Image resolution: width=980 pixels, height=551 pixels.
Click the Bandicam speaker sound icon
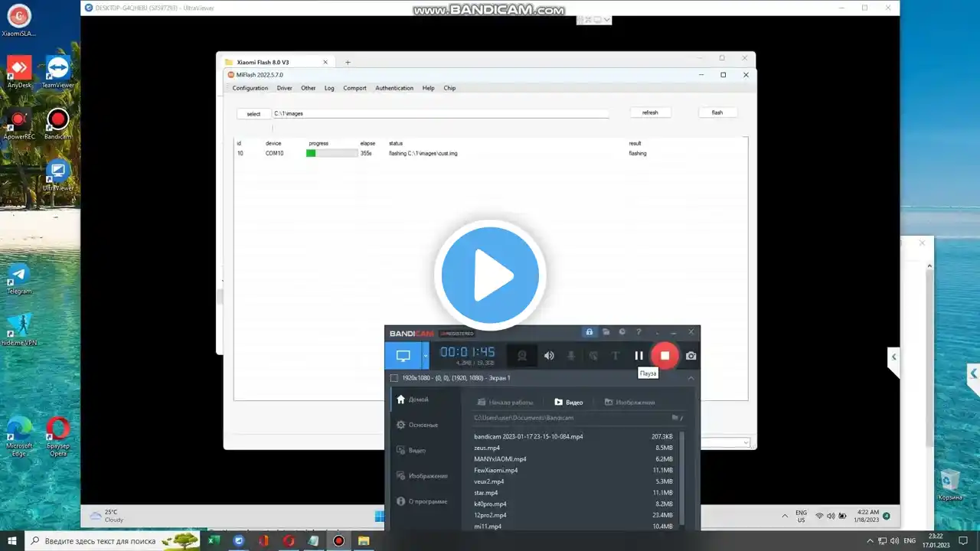pos(549,356)
